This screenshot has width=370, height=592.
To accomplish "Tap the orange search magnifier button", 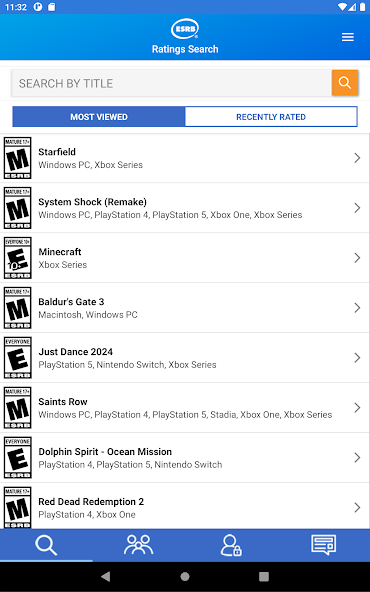I will click(345, 83).
